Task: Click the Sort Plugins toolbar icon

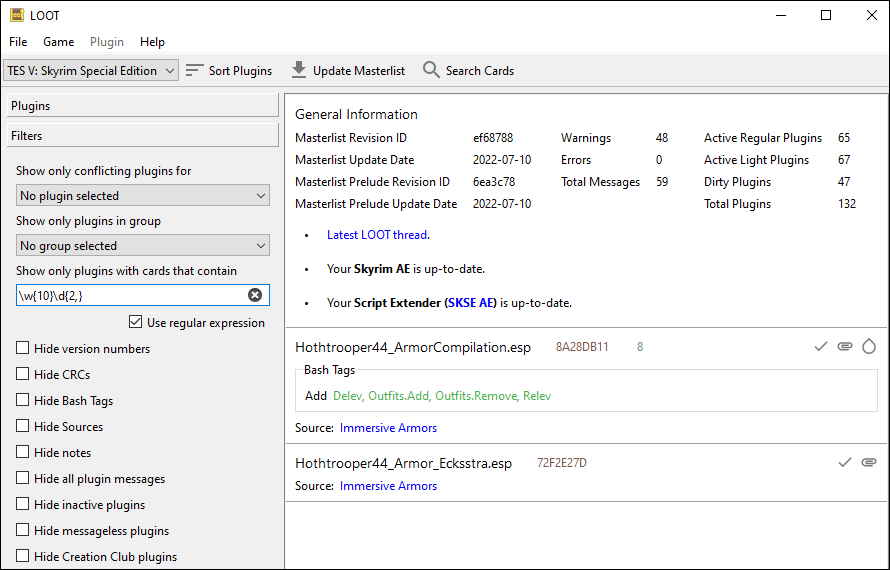Action: pyautogui.click(x=195, y=70)
